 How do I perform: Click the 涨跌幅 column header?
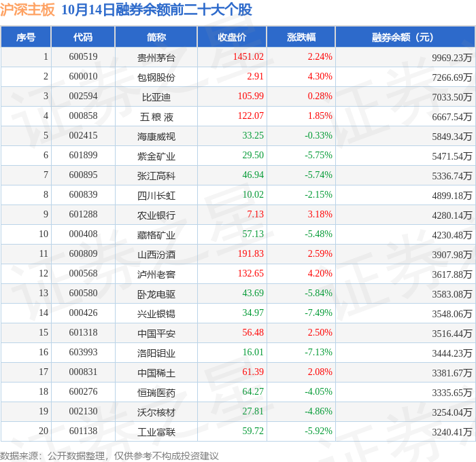[301, 37]
